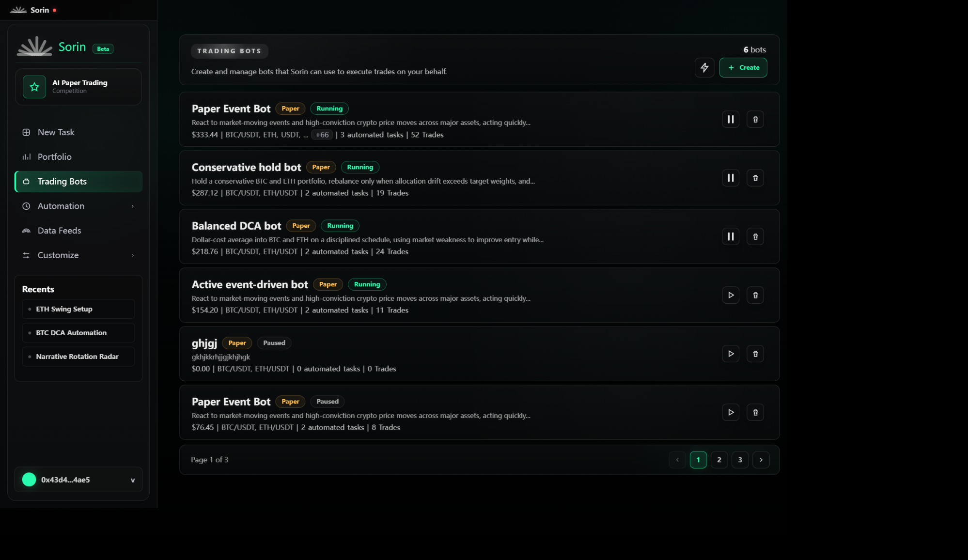Open New Task in sidebar

(x=78, y=132)
